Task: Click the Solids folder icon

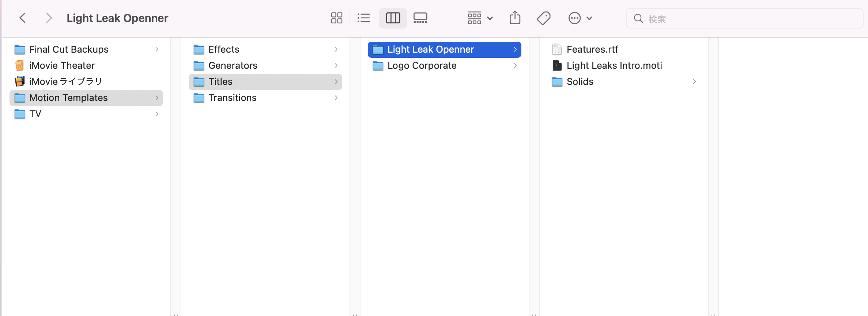Action: [x=557, y=82]
